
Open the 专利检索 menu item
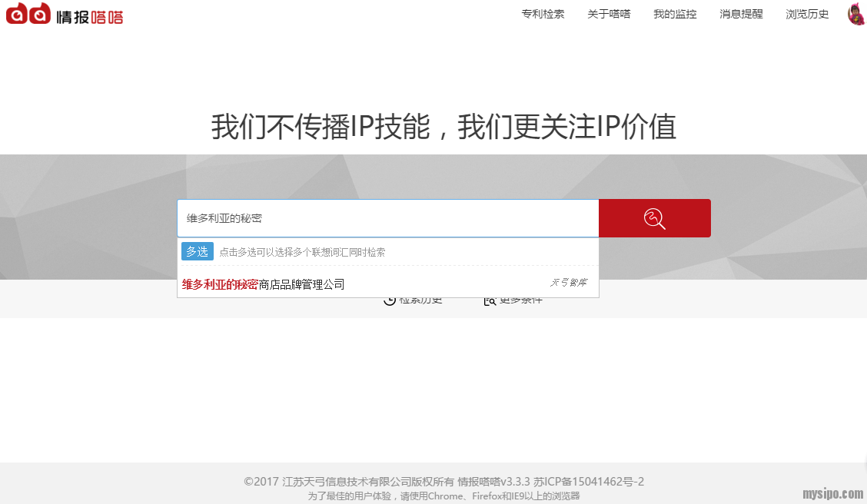tap(543, 14)
